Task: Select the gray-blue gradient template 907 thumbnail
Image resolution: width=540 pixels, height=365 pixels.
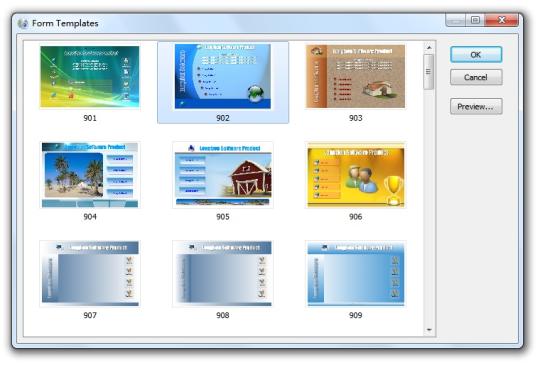Action: [90, 273]
